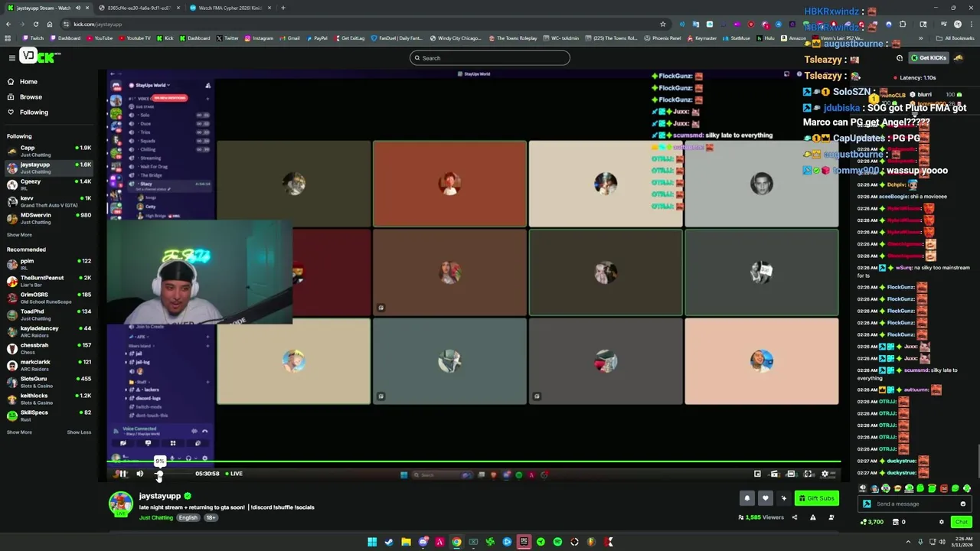Open Browse in Kick sidebar

coord(31,97)
